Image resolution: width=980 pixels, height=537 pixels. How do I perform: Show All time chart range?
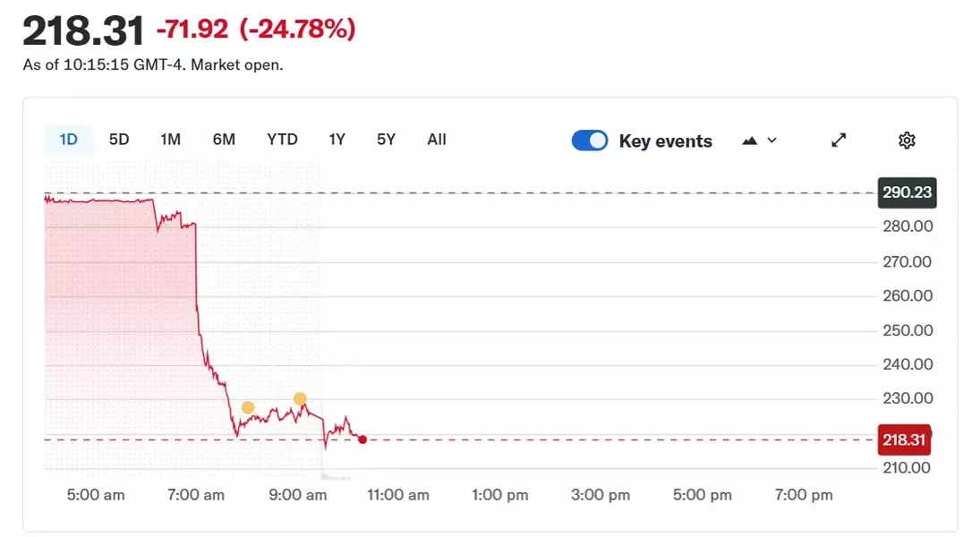436,140
